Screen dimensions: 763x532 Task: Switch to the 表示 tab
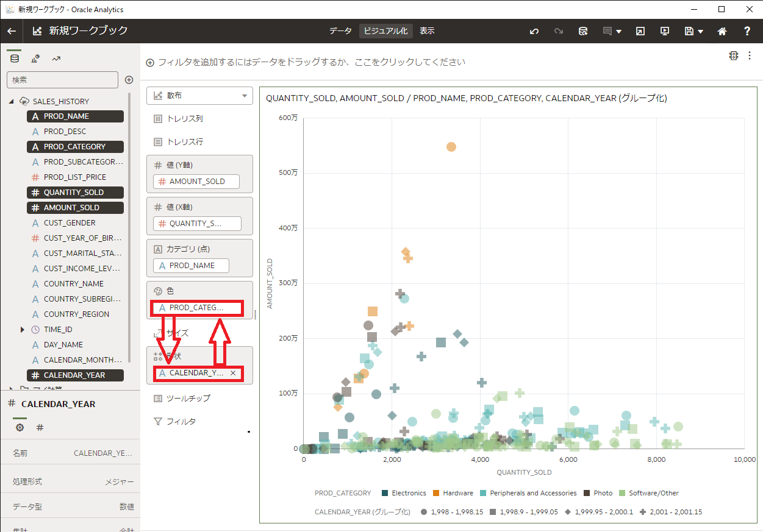point(427,31)
